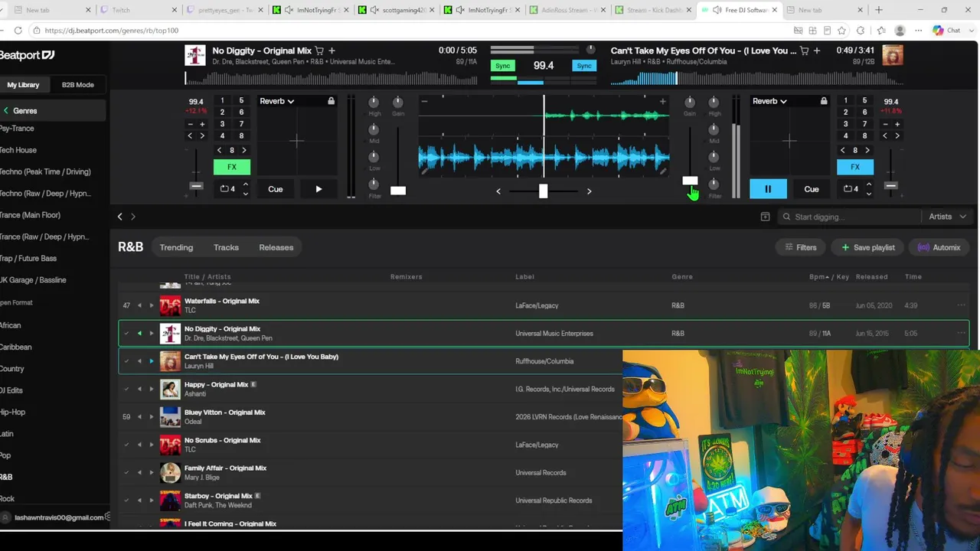Toggle the blue Sync button for right deck
Image resolution: width=980 pixels, height=551 pixels.
pos(584,66)
